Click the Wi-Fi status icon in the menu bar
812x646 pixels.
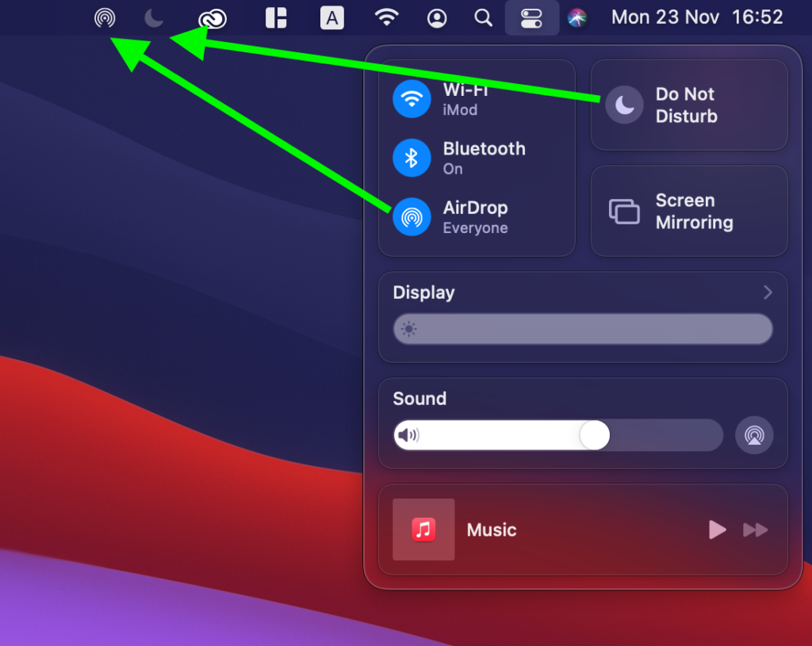pyautogui.click(x=387, y=17)
